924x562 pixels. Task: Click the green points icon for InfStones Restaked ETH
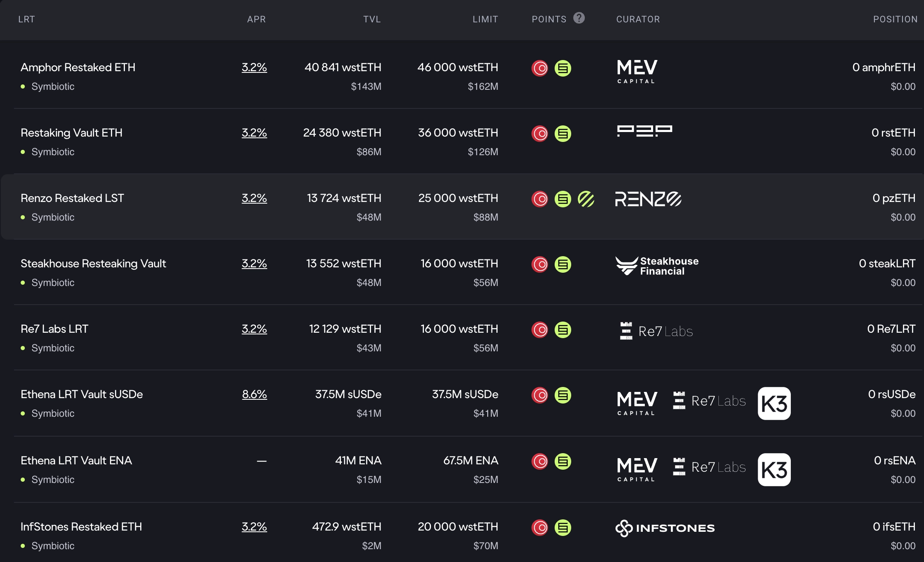563,528
